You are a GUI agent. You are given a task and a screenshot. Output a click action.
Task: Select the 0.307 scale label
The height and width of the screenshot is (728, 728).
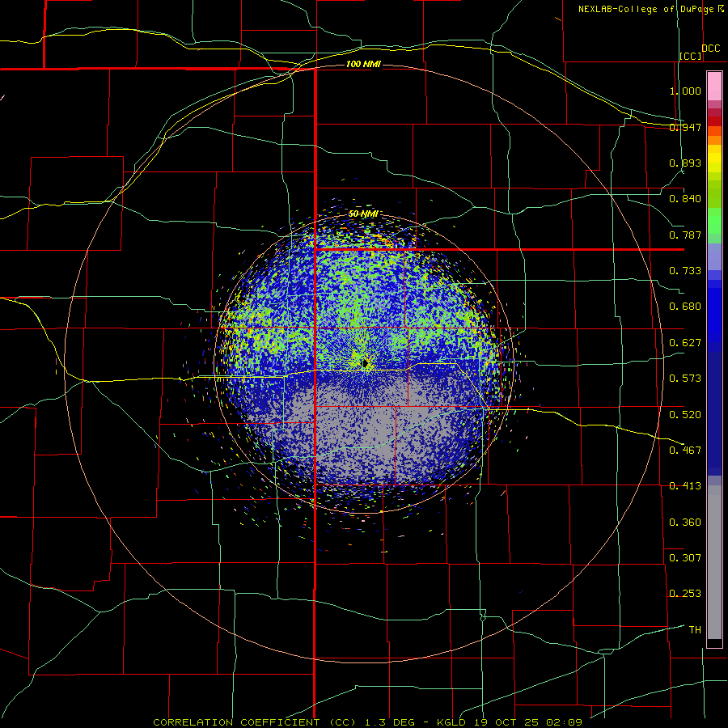pos(685,558)
